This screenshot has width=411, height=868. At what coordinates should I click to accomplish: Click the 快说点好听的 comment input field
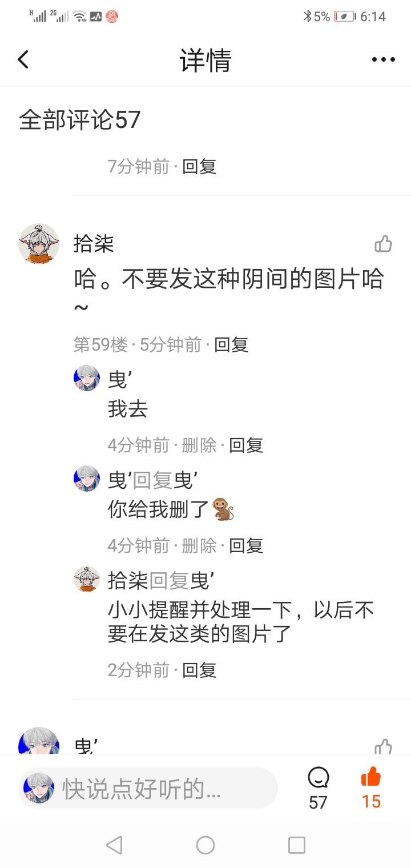[x=148, y=789]
